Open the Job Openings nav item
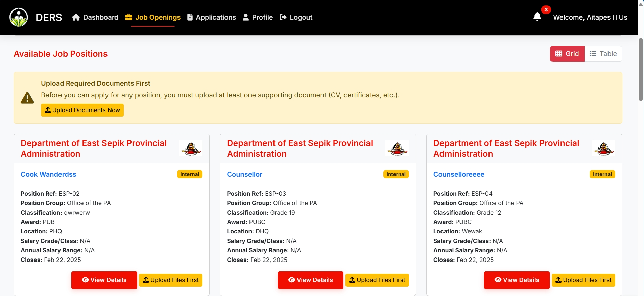 (x=153, y=17)
